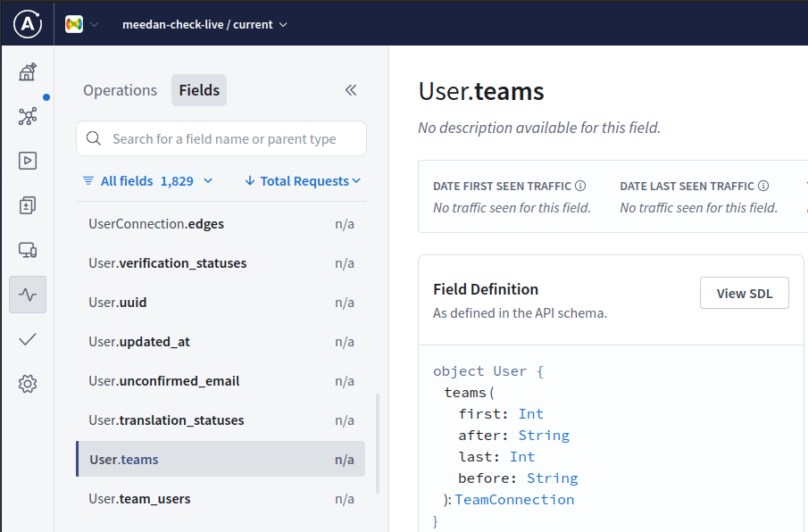Select User.unconfirmed_email field row
Viewport: 808px width, 532px height.
[221, 381]
